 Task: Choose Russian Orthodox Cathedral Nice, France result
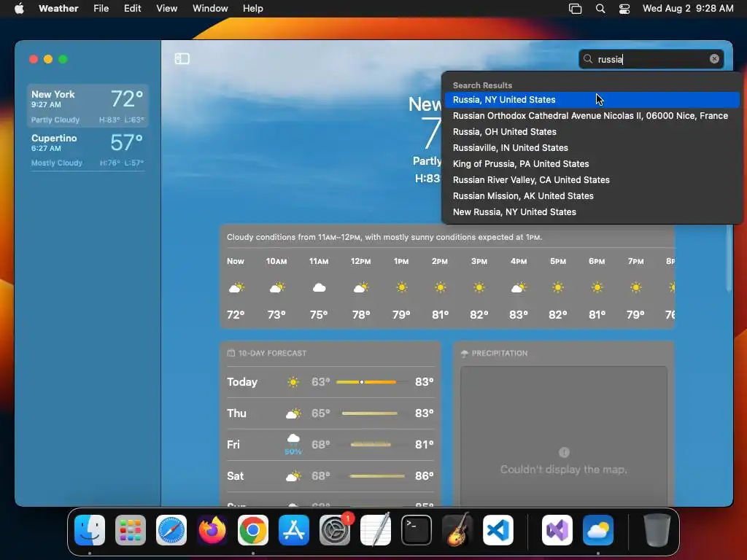pos(592,116)
